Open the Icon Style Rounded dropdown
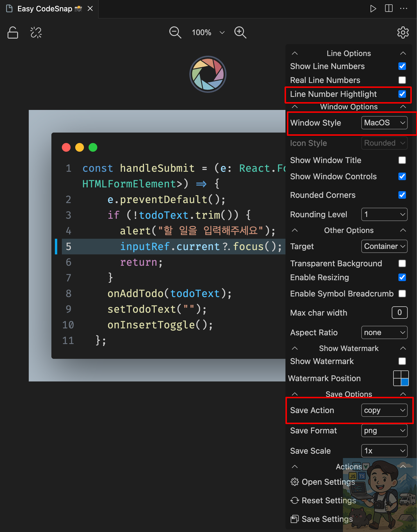This screenshot has width=417, height=532. coord(384,143)
